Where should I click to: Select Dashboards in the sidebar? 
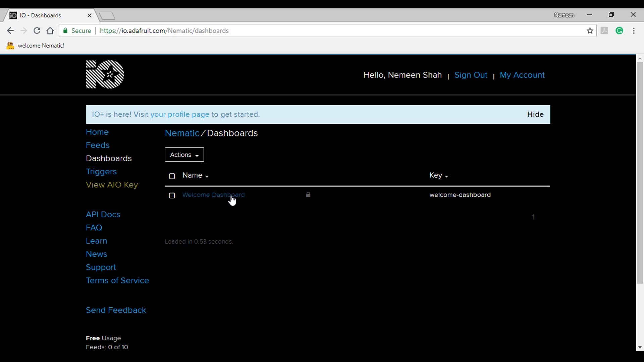[109, 159]
